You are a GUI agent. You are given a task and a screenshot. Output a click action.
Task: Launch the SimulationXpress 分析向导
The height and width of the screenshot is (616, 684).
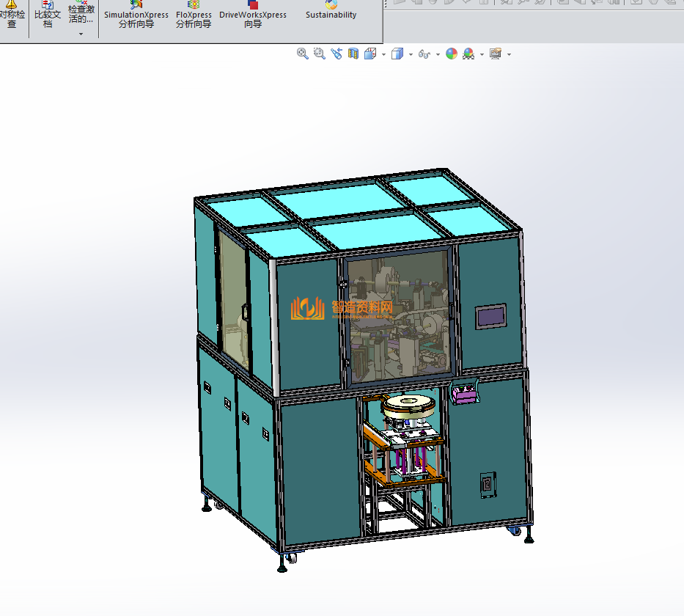[136, 15]
